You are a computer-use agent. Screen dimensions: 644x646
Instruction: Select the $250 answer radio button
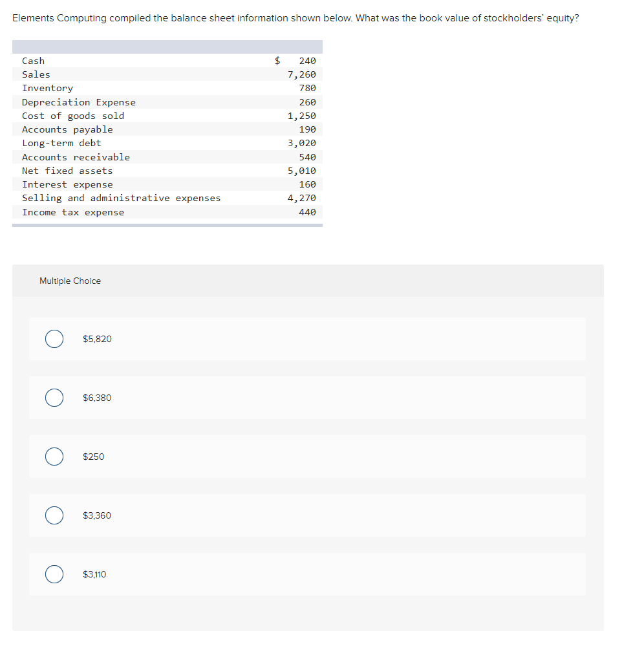point(54,457)
